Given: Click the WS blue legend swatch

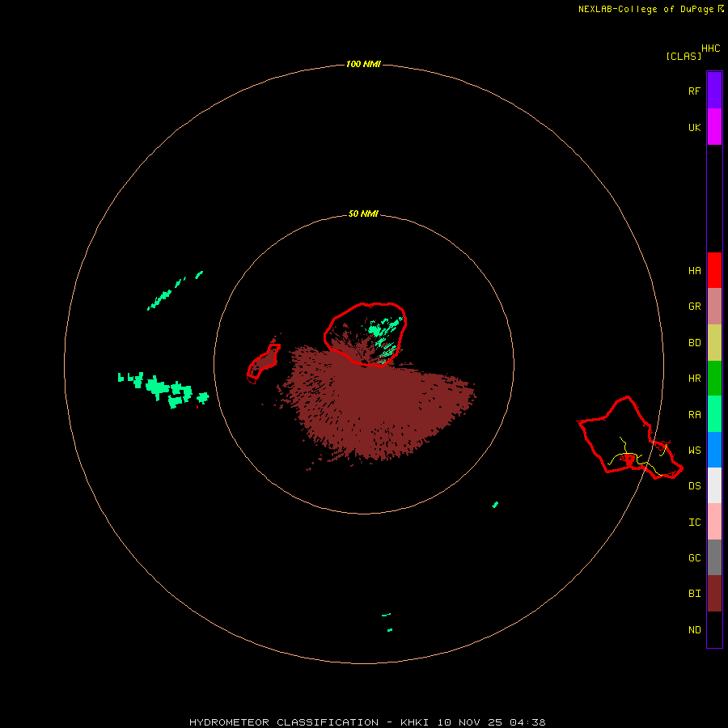Looking at the screenshot, I should (714, 450).
